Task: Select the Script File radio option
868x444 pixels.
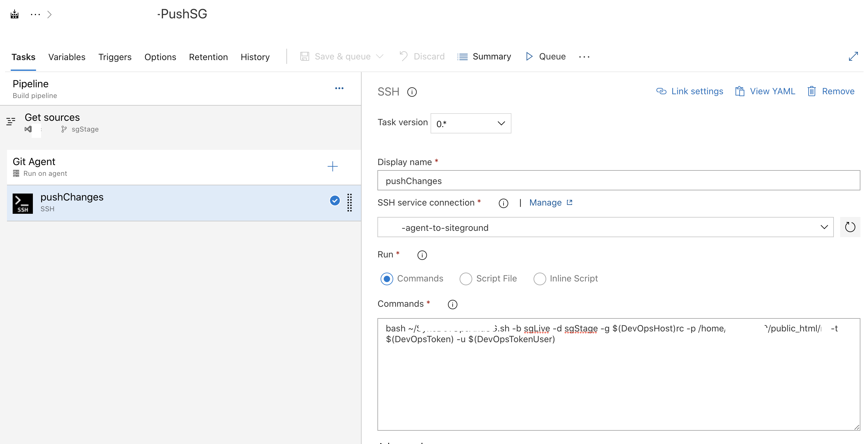Action: pos(466,279)
